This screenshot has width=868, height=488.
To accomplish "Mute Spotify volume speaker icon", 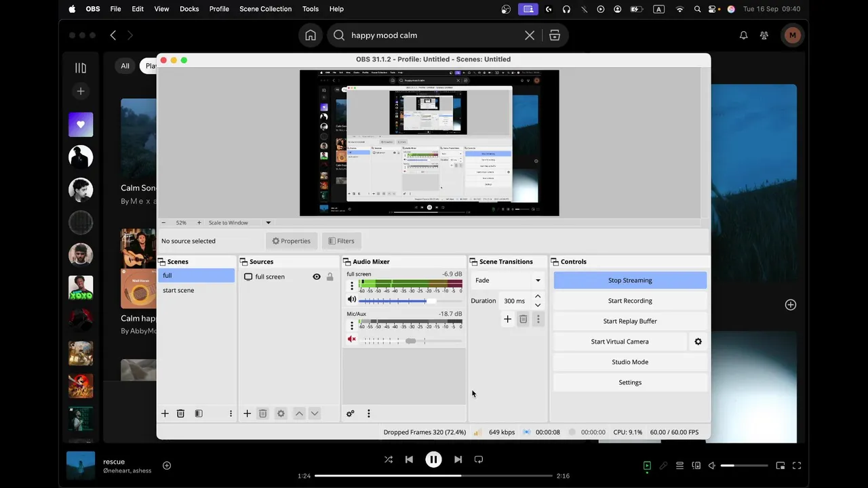I will [712, 466].
